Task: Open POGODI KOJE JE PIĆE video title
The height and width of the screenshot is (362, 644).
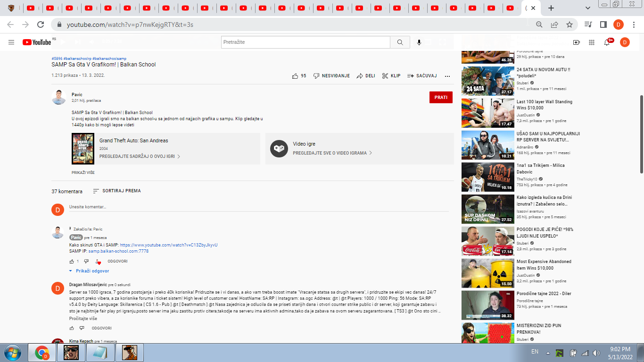Action: coord(545,233)
